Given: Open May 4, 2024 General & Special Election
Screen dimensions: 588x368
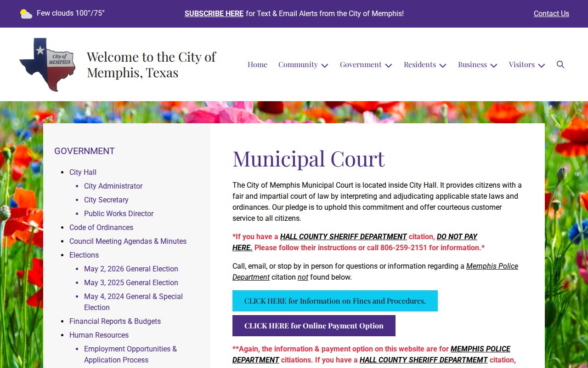Looking at the screenshot, I should coord(133,302).
